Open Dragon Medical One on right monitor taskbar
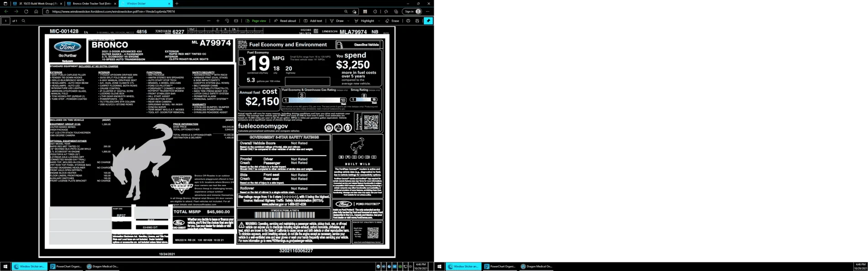 coord(536,266)
